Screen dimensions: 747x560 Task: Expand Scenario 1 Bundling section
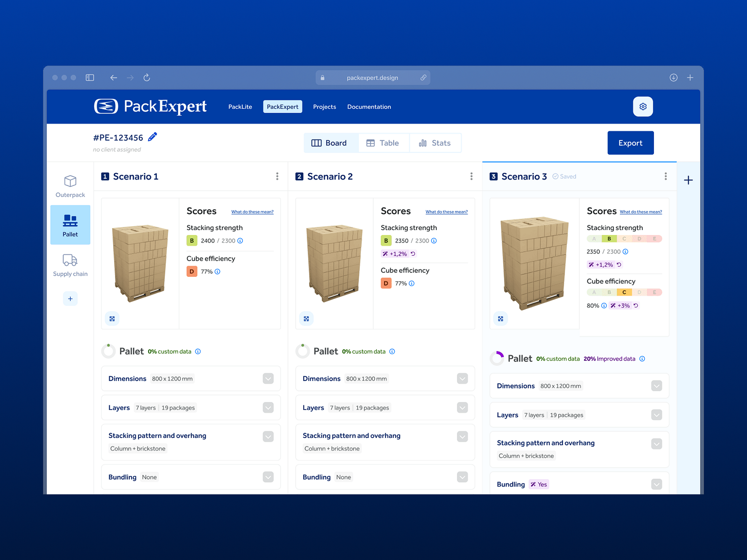click(268, 477)
